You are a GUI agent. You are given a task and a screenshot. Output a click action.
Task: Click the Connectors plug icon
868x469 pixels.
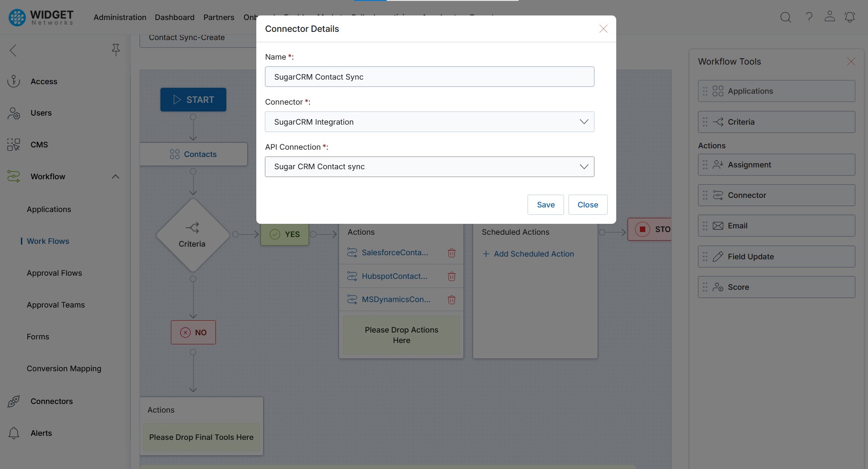pos(14,401)
